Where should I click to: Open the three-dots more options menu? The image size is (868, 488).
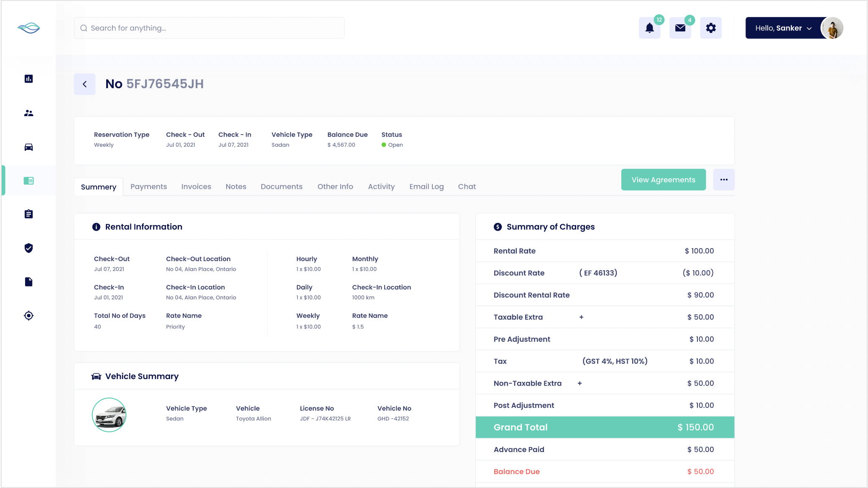(724, 180)
